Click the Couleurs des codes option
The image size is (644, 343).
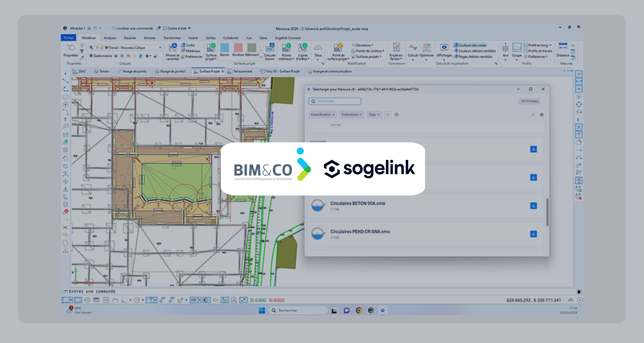point(470,45)
